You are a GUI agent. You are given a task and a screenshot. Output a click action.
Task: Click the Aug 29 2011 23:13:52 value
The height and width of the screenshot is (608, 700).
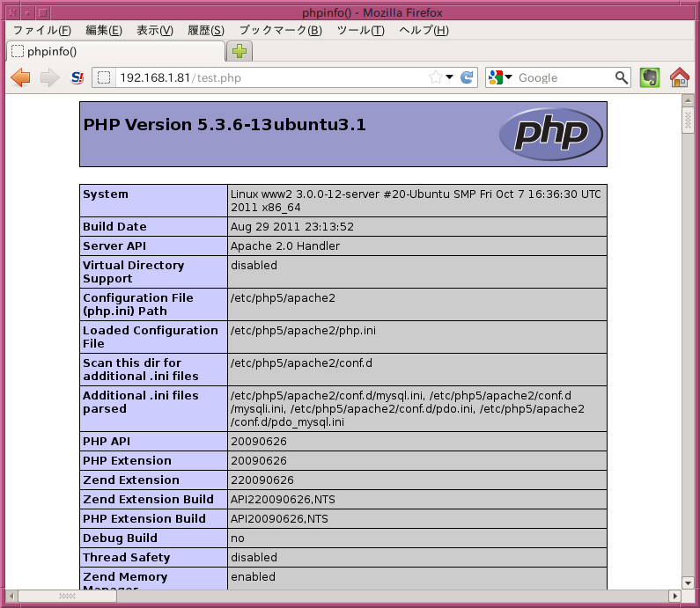point(292,227)
